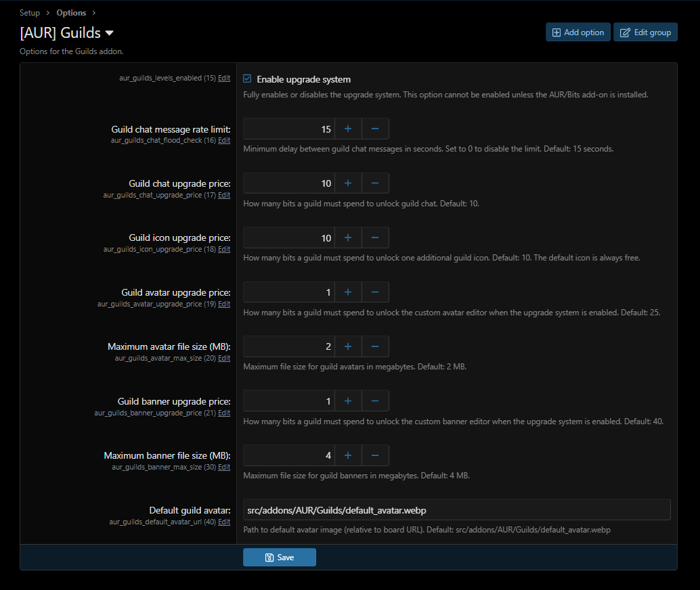Increase guild chat message rate limit
Viewport: 700px width, 590px height.
point(348,129)
